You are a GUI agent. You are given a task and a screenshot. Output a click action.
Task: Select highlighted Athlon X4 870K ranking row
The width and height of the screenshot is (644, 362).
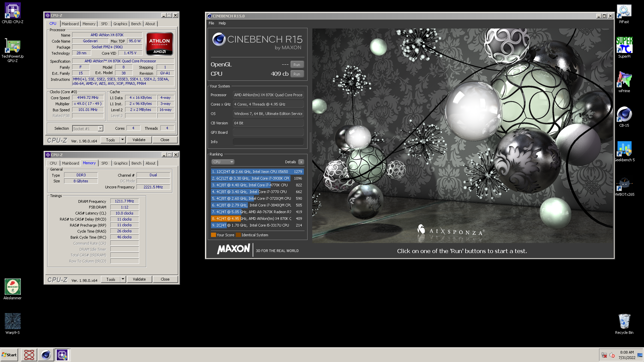(257, 219)
